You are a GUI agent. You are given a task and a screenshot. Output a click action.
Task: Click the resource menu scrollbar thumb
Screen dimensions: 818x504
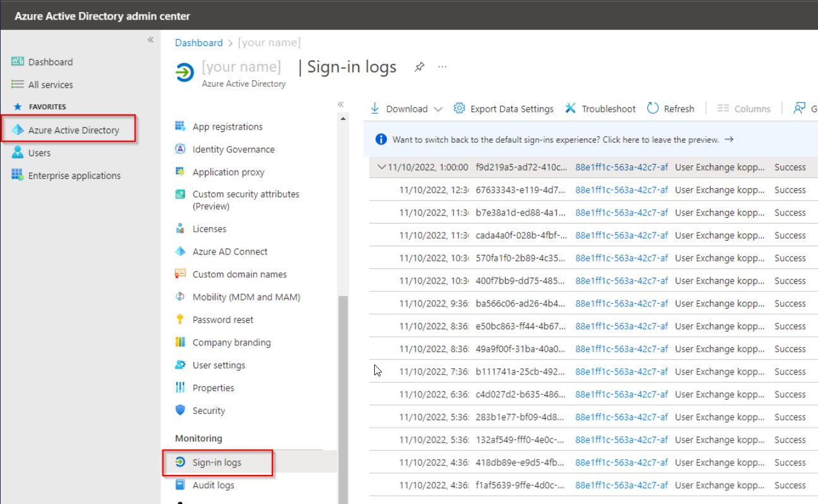344,399
